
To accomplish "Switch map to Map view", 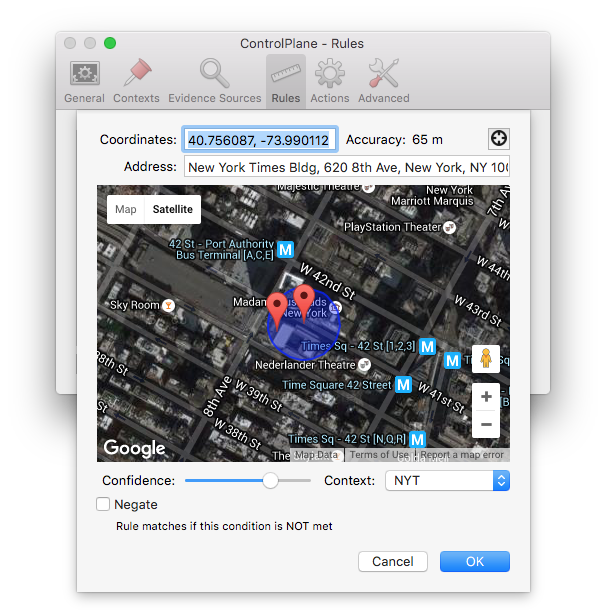I will 126,209.
